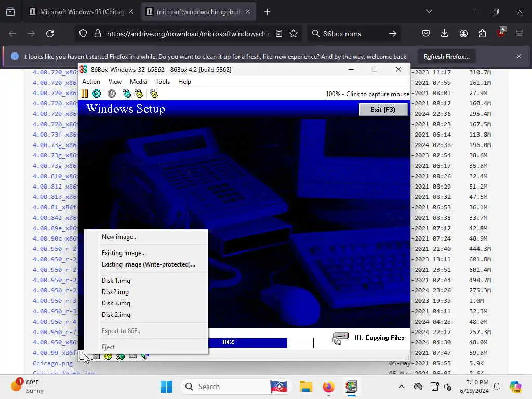Click the teal hard reset icon in 86Box
This screenshot has height=399, width=532.
pyautogui.click(x=97, y=94)
